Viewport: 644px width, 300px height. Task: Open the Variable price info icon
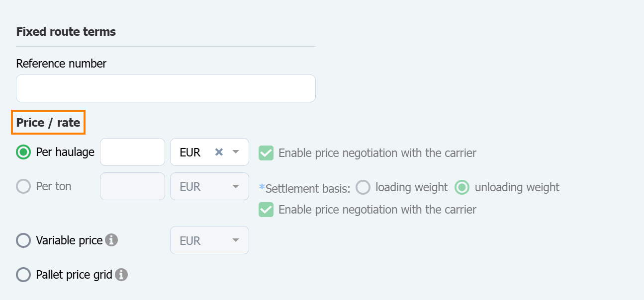pos(112,240)
